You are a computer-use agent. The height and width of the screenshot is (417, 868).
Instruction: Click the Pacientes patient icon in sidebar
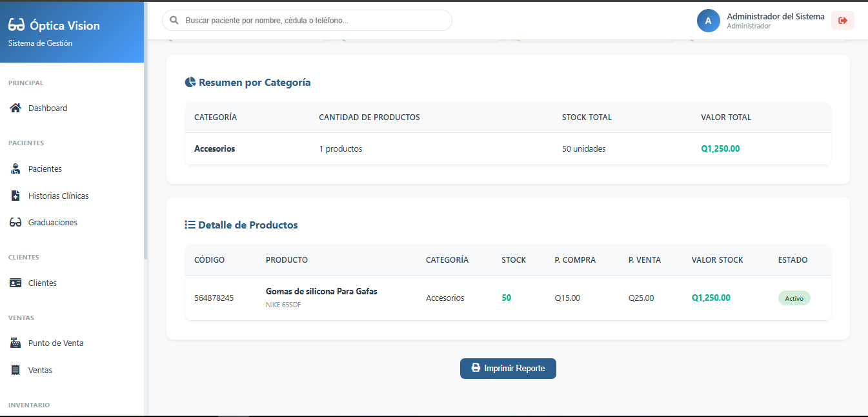coord(15,168)
